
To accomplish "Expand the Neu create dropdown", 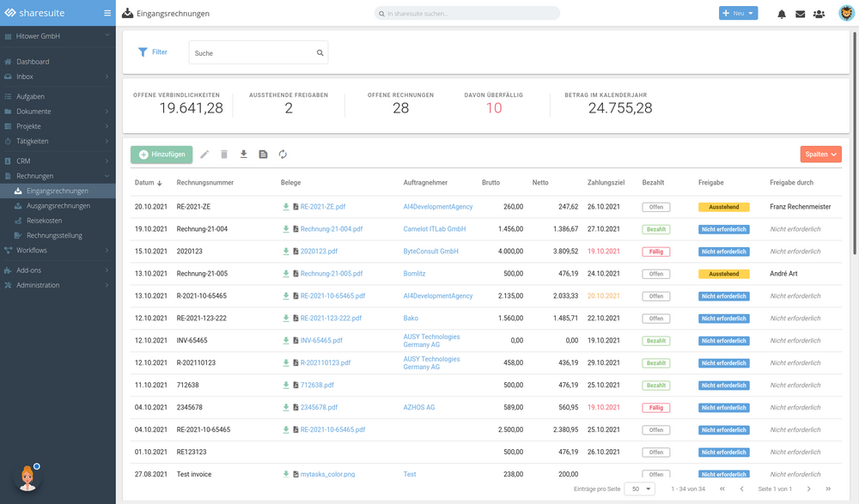I will [738, 14].
